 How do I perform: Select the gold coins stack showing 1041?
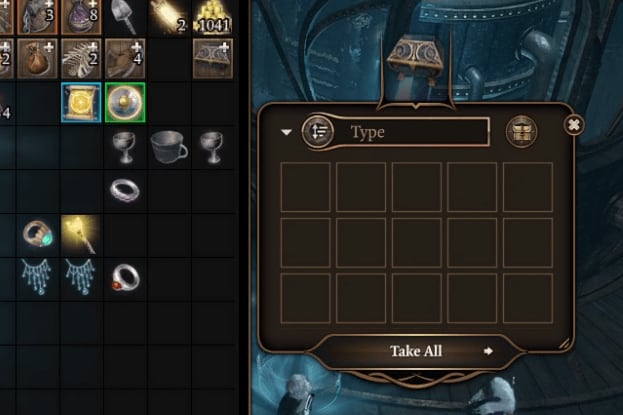click(213, 17)
